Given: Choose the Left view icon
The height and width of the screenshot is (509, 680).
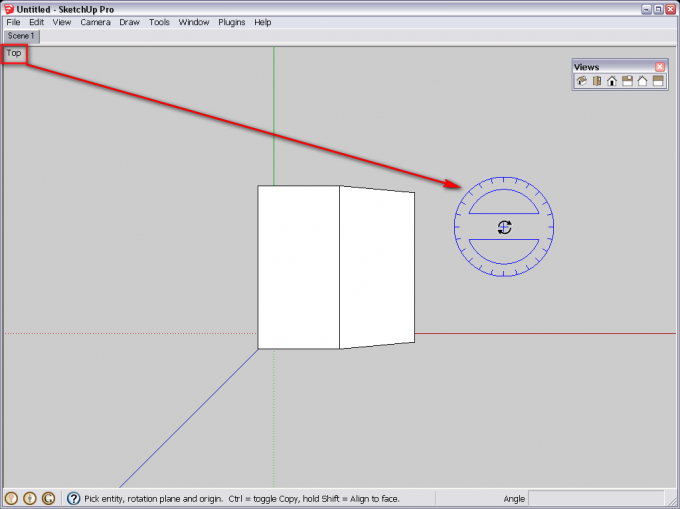Looking at the screenshot, I should (659, 81).
